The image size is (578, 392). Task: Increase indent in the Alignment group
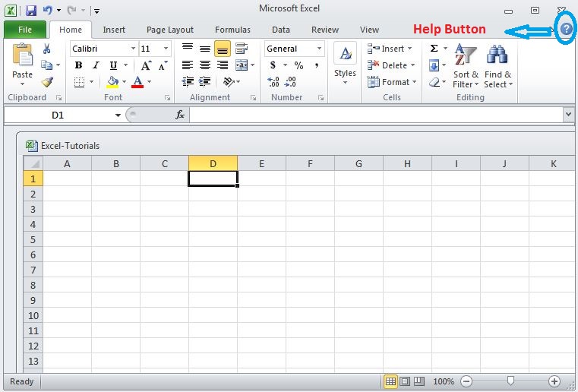(204, 81)
